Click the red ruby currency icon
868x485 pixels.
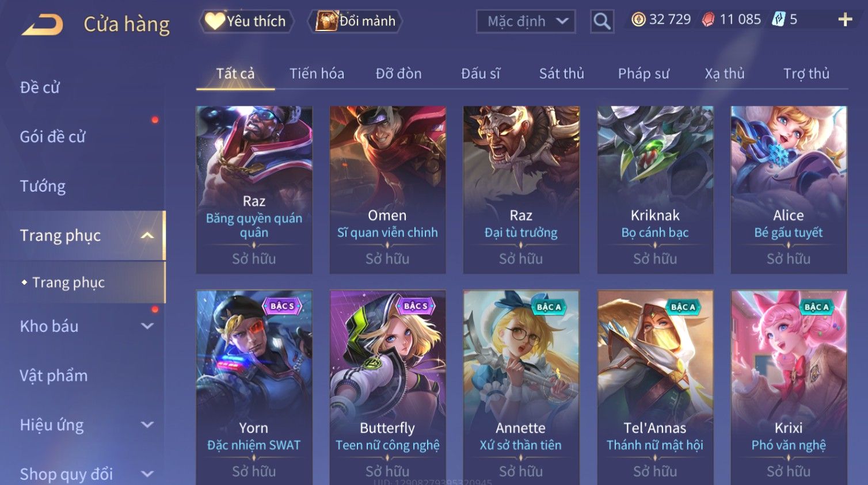pyautogui.click(x=708, y=20)
